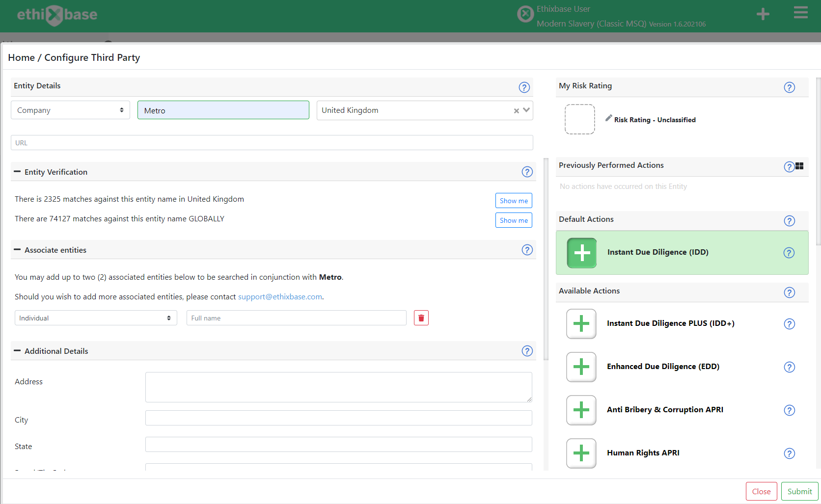Screen dimensions: 821x504
Task: Click Modern Slavery (Classic MSQ) header text
Action: pos(592,24)
